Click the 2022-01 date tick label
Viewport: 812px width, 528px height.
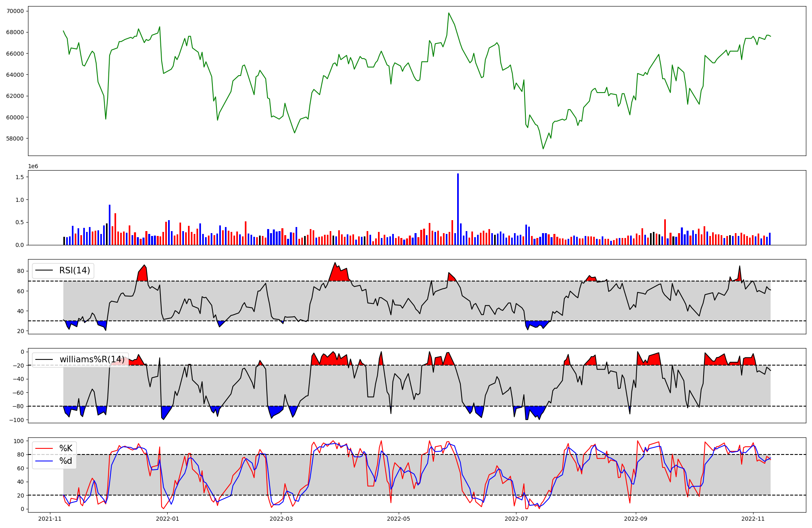click(167, 519)
